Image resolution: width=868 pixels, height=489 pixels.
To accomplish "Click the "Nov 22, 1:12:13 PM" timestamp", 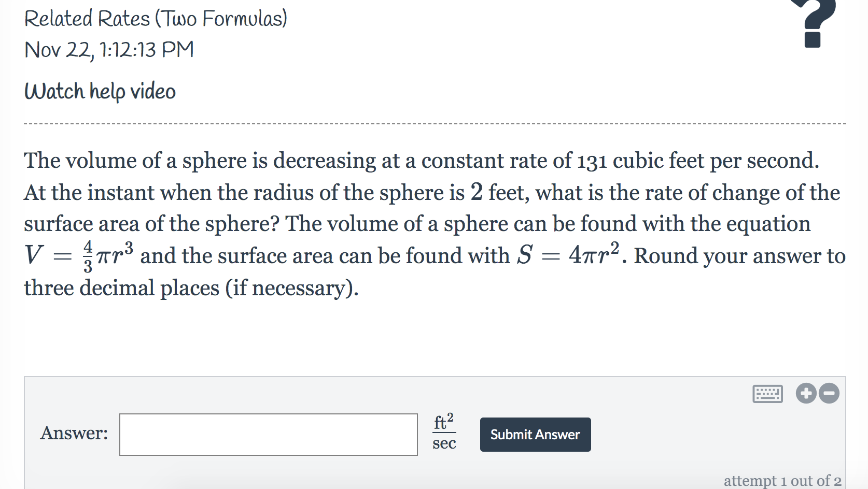I will coord(109,50).
